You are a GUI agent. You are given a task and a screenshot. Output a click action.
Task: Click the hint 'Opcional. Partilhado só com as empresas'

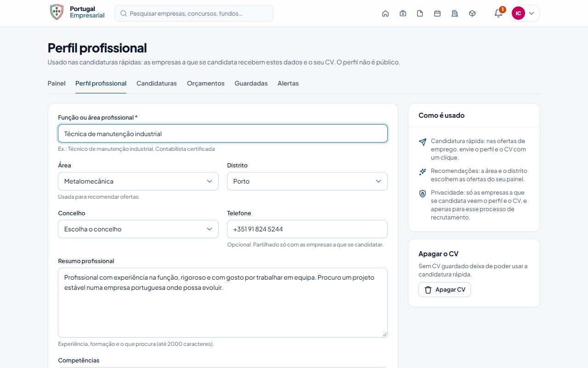pos(305,245)
